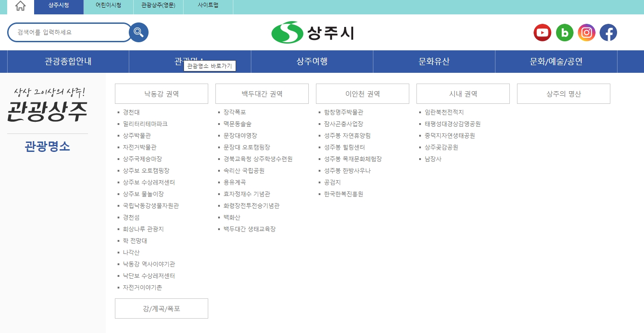The image size is (644, 333).
Task: Open the 나각산 link
Action: pyautogui.click(x=131, y=253)
